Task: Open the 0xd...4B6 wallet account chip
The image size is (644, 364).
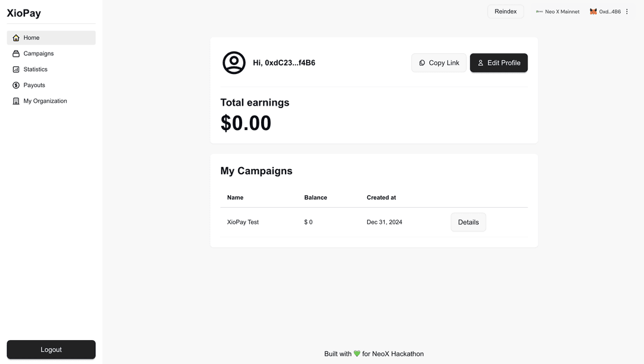Action: tap(605, 11)
